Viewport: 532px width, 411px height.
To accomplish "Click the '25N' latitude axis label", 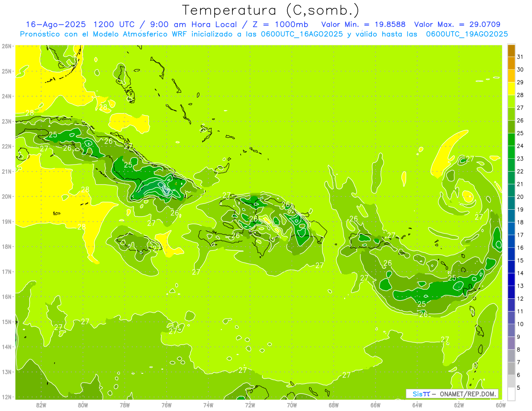I will [x=7, y=71].
